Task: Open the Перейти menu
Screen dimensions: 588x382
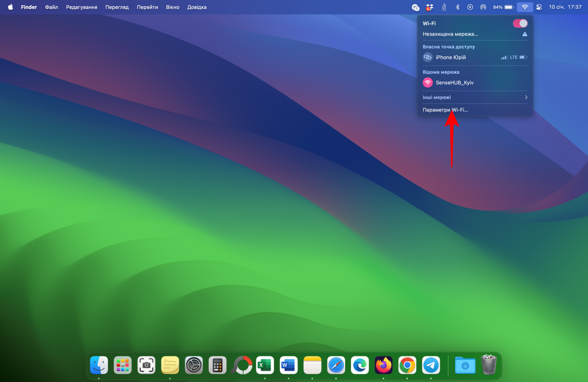Action: tap(147, 7)
